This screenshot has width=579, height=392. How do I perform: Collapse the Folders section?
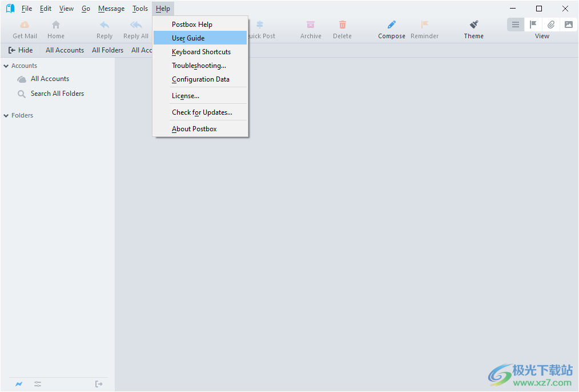click(6, 115)
